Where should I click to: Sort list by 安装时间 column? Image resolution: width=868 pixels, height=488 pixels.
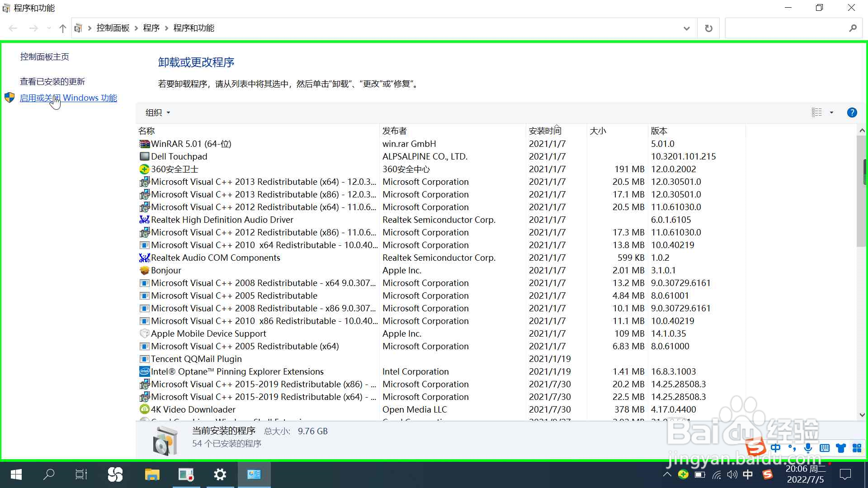click(x=557, y=131)
